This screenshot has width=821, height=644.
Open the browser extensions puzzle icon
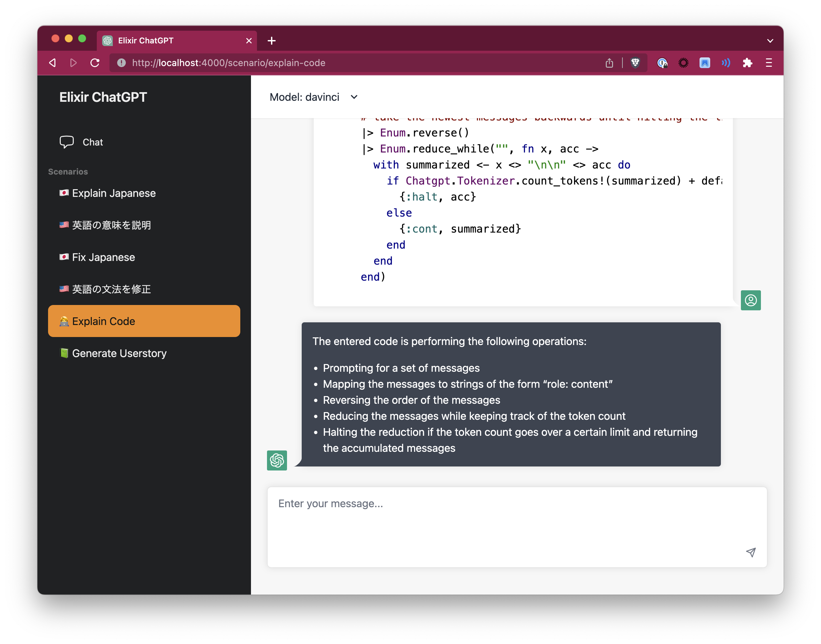click(747, 63)
